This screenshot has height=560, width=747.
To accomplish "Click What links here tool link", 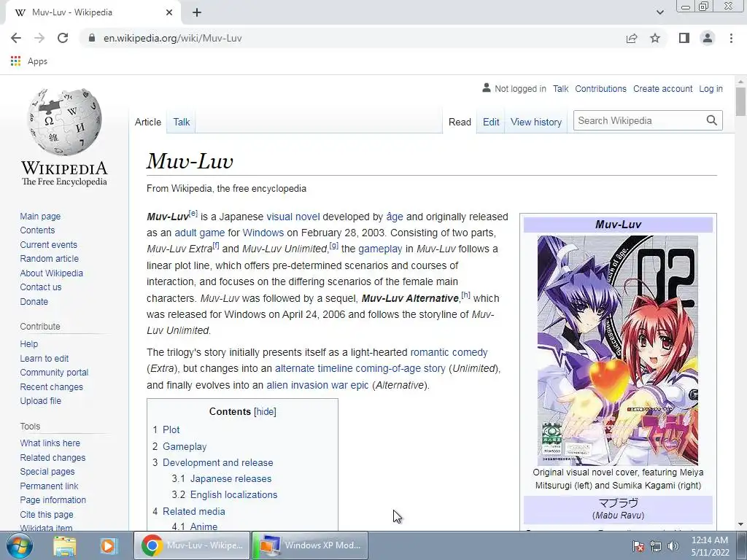I will click(50, 443).
